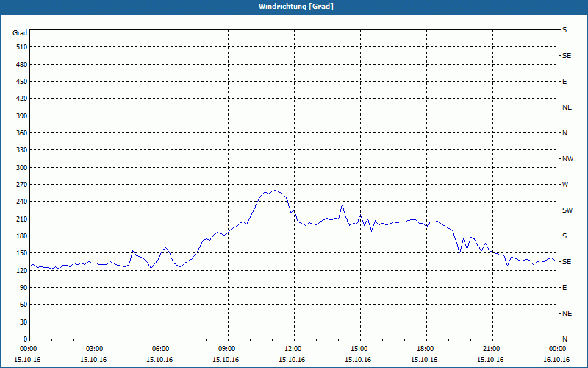Click the 480 value on the degree axis
588x368 pixels.
[21, 64]
